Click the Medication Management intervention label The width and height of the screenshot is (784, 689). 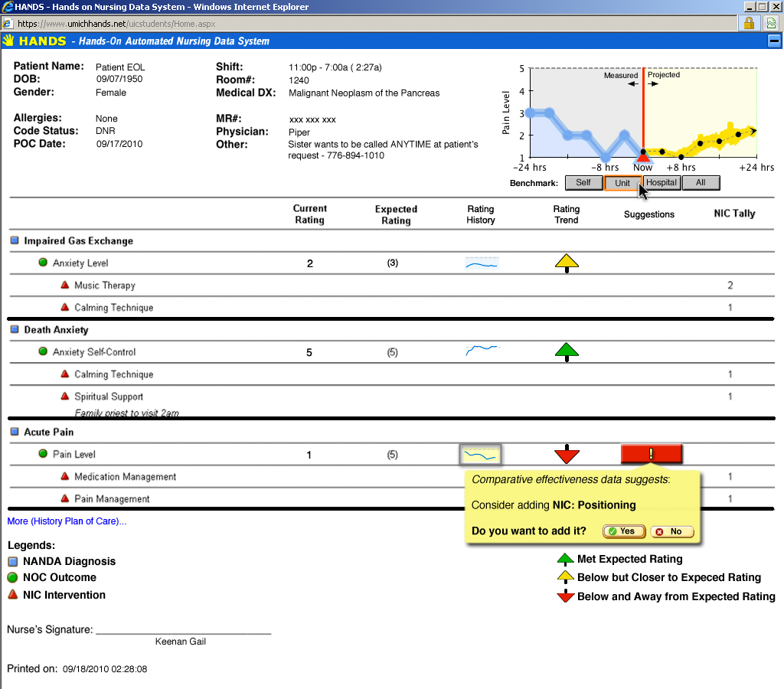[x=125, y=476]
